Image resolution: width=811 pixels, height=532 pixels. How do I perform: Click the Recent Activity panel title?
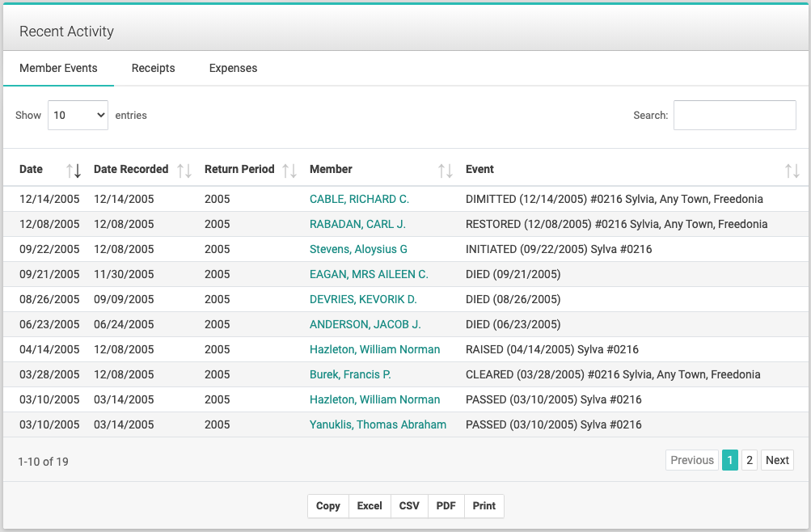point(67,32)
